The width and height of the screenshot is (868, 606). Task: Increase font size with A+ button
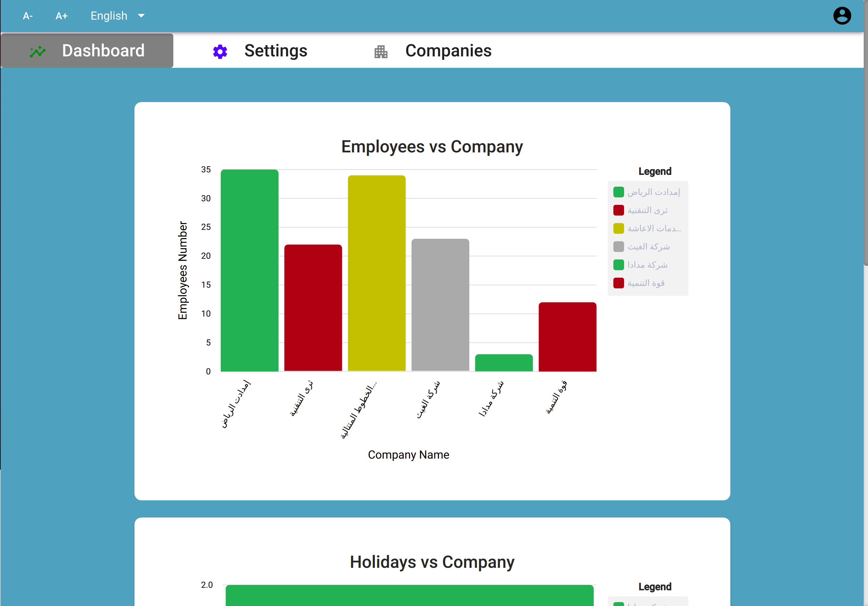pos(61,16)
